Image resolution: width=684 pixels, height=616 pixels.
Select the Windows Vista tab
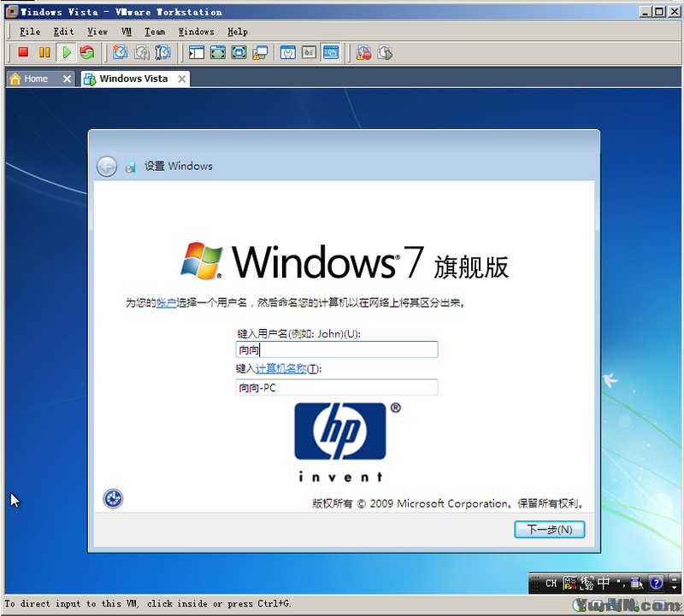pos(133,79)
